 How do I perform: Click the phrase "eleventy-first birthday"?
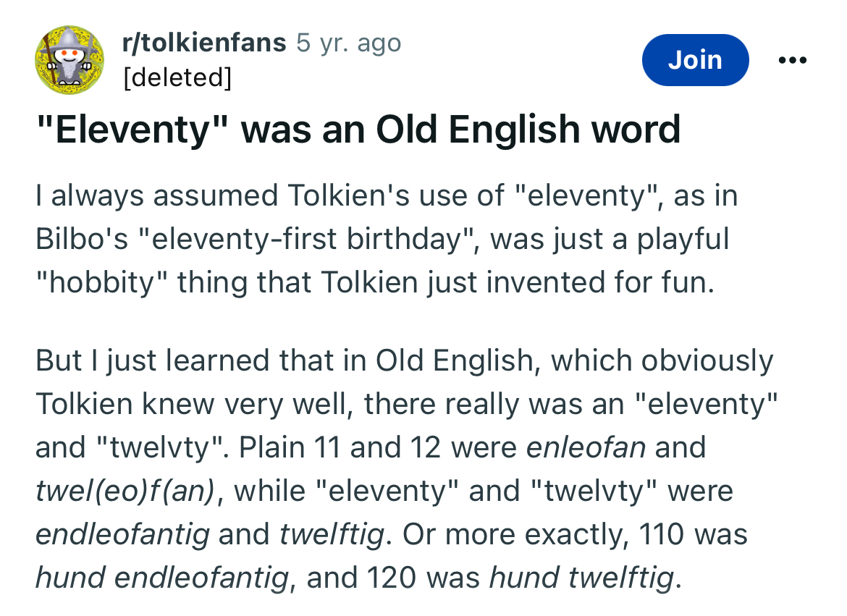point(306,239)
